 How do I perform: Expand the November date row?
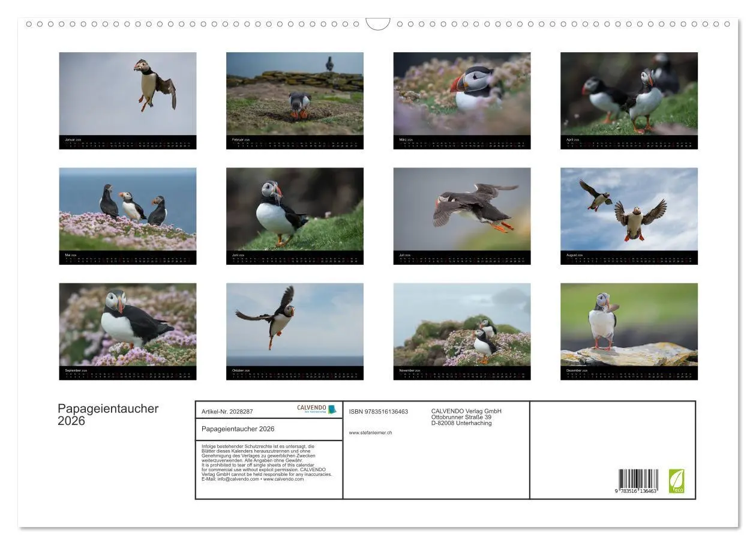[x=461, y=375]
